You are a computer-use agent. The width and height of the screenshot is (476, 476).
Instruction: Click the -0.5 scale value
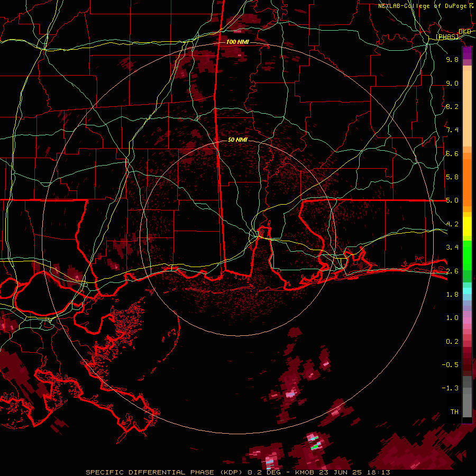450,365
